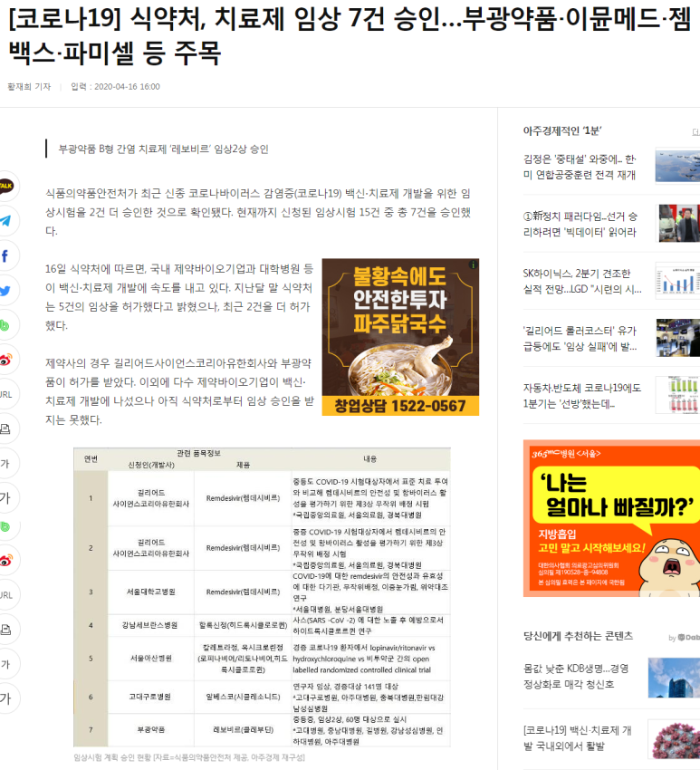
Task: Open recommended article [코로나19] 백신·치료제 개발
Action: (577, 738)
